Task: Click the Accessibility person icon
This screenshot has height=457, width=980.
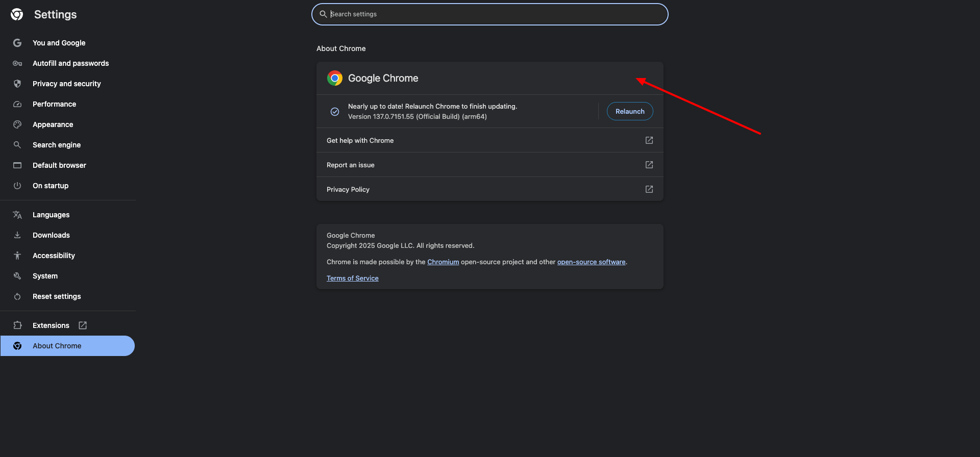Action: [x=17, y=256]
